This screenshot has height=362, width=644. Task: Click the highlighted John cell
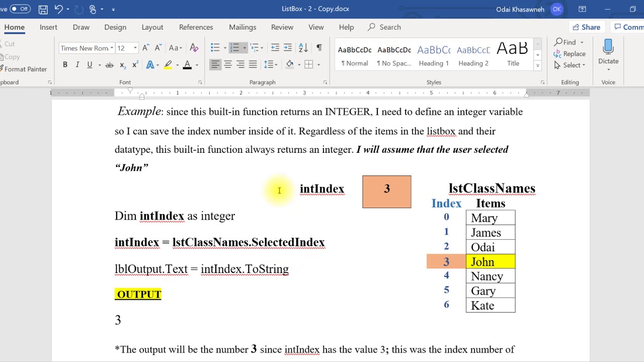click(491, 261)
